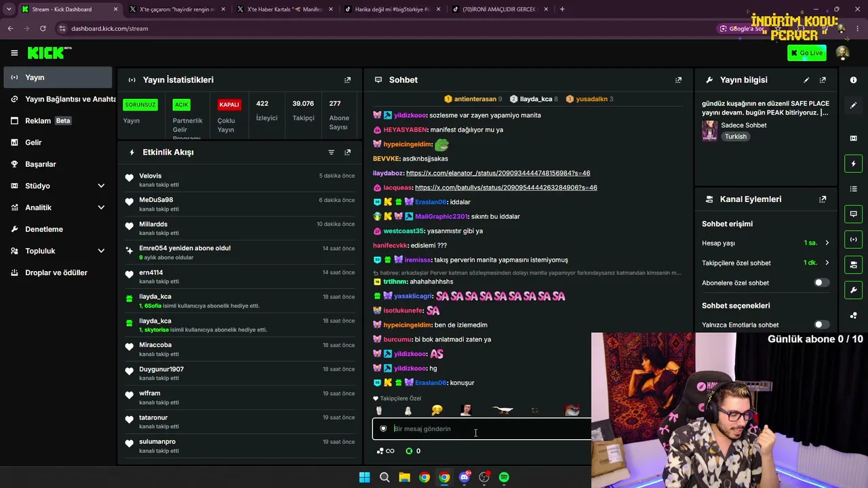This screenshot has height=488, width=868.
Task: Click the green Go Live button
Action: [806, 53]
